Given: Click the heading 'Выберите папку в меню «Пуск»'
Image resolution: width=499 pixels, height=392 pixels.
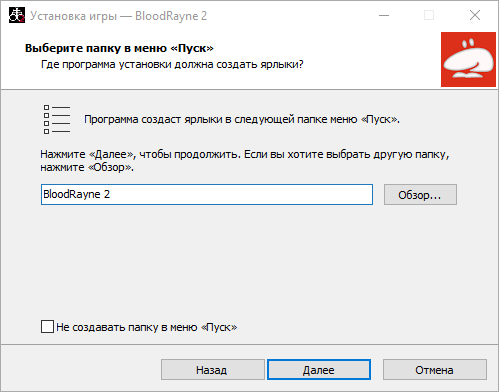Looking at the screenshot, I should pos(119,48).
